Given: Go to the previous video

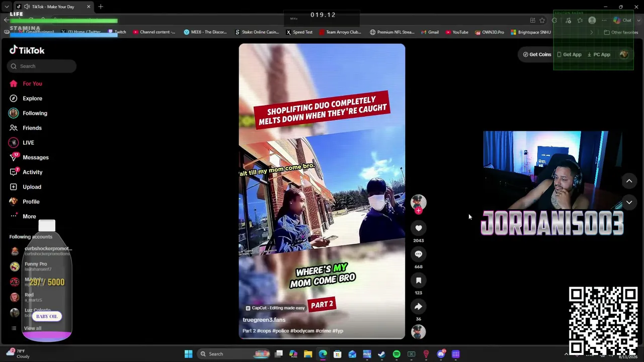Looking at the screenshot, I should [629, 181].
